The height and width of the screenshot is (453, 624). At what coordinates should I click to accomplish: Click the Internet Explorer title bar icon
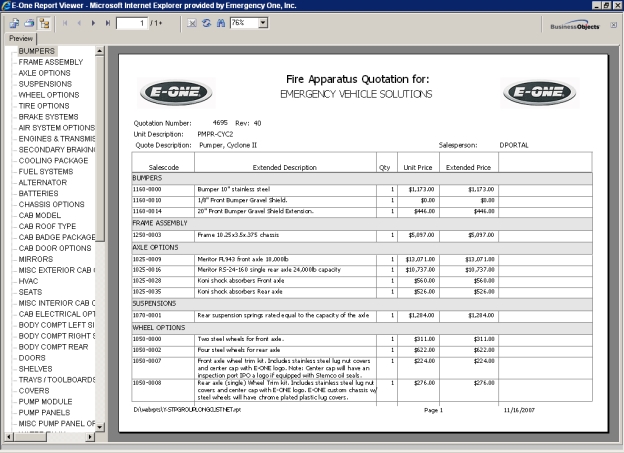5,5
